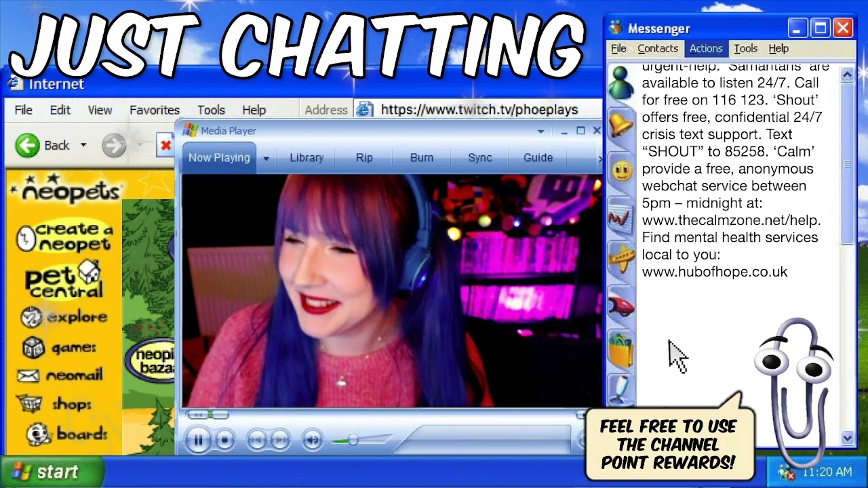Click the Messenger title bar butterfly icon
The width and height of the screenshot is (868, 488).
616,28
